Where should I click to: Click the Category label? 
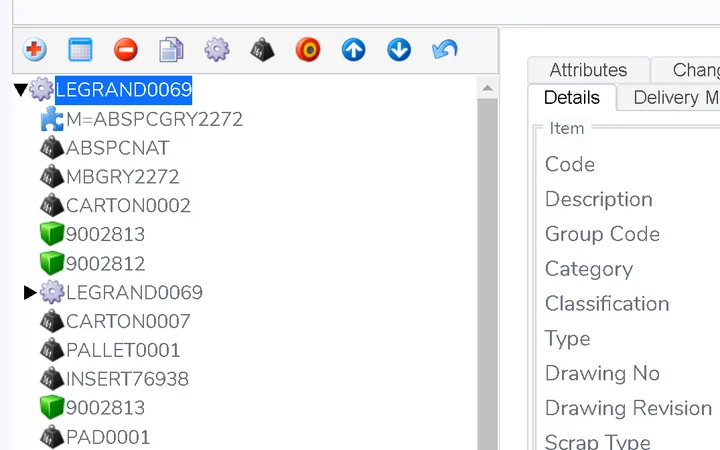pyautogui.click(x=589, y=269)
